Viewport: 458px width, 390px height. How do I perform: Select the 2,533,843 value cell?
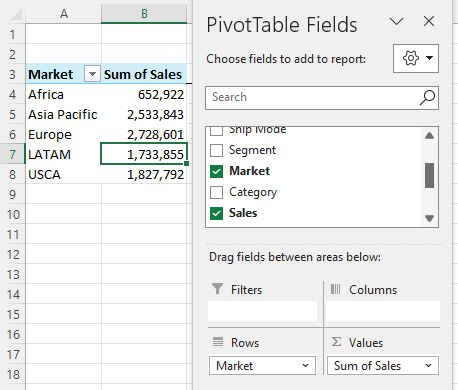point(144,114)
